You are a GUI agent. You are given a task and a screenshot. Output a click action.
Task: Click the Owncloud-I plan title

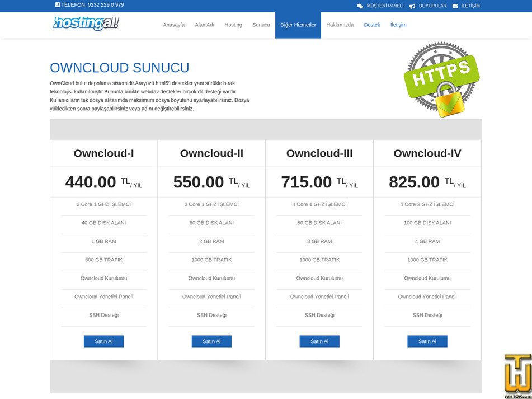[x=104, y=153]
